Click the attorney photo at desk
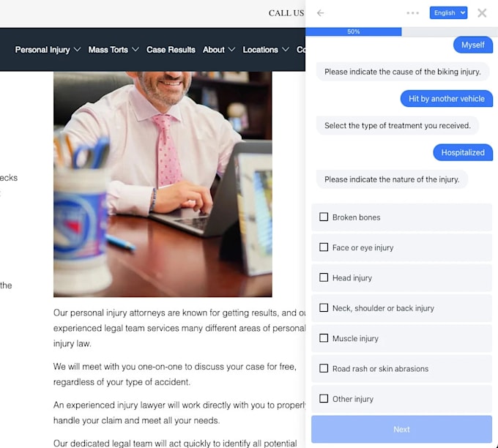498x448 pixels. (163, 184)
